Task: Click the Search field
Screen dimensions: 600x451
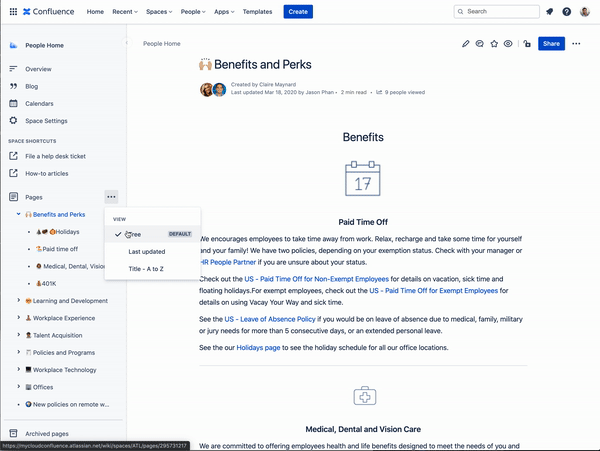Action: (496, 11)
